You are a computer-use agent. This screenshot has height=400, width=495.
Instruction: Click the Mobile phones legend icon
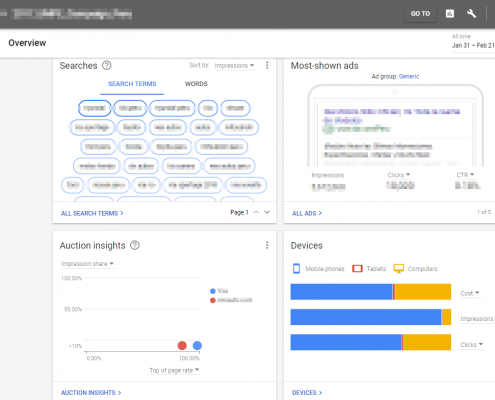296,268
